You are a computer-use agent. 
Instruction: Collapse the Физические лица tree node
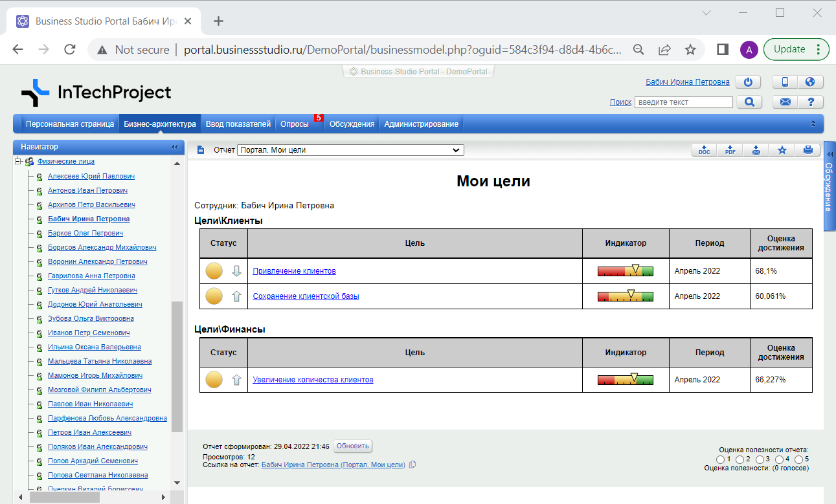pos(19,162)
